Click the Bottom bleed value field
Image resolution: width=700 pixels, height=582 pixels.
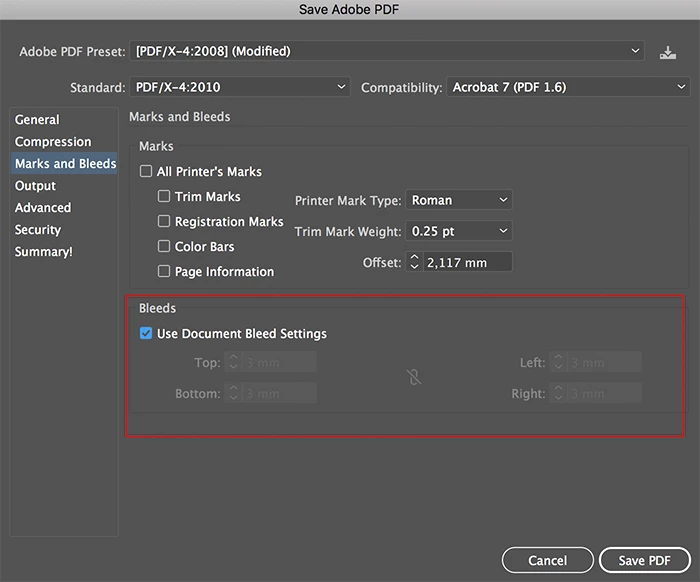coord(279,393)
